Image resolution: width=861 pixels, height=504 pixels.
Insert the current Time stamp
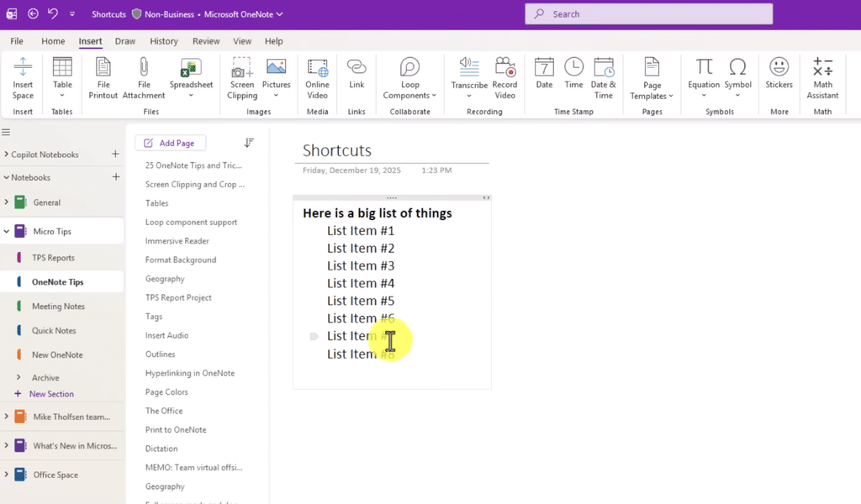(x=573, y=73)
